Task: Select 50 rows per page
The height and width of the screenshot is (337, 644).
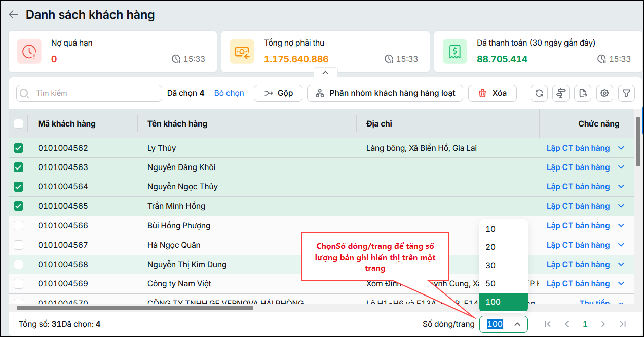Action: point(504,284)
